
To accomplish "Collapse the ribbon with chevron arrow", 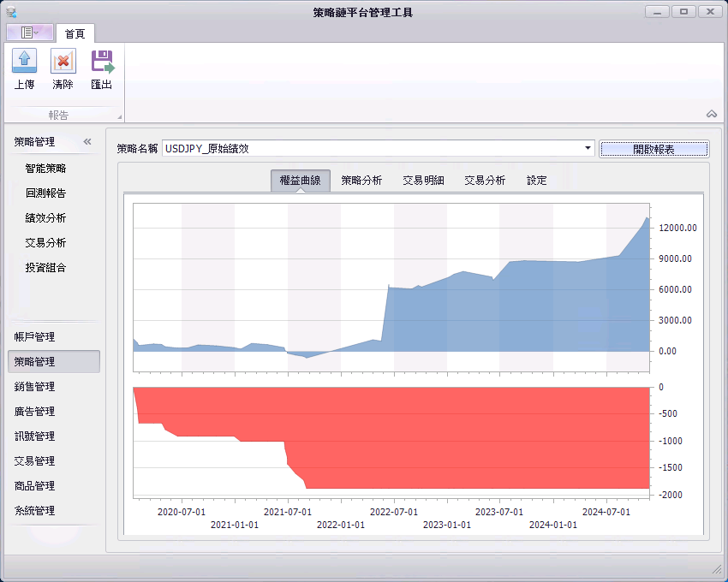I will point(711,114).
